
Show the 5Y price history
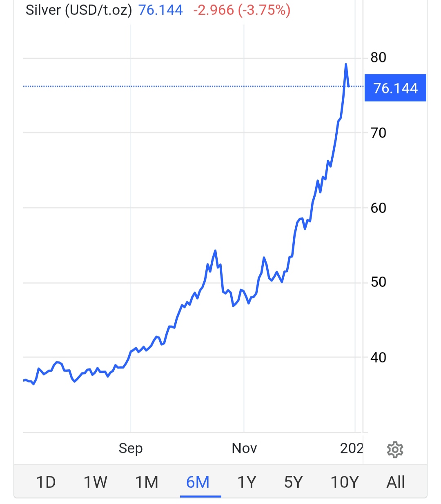pyautogui.click(x=294, y=482)
